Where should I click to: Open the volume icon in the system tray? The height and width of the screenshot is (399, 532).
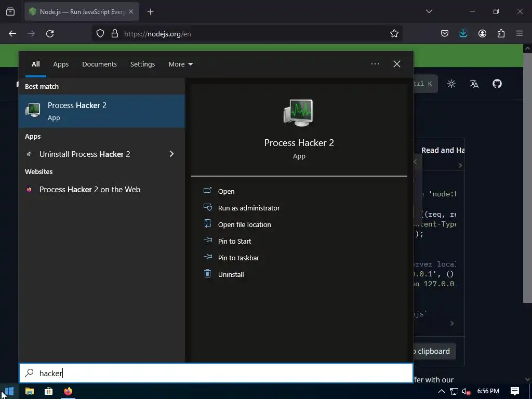point(467,391)
